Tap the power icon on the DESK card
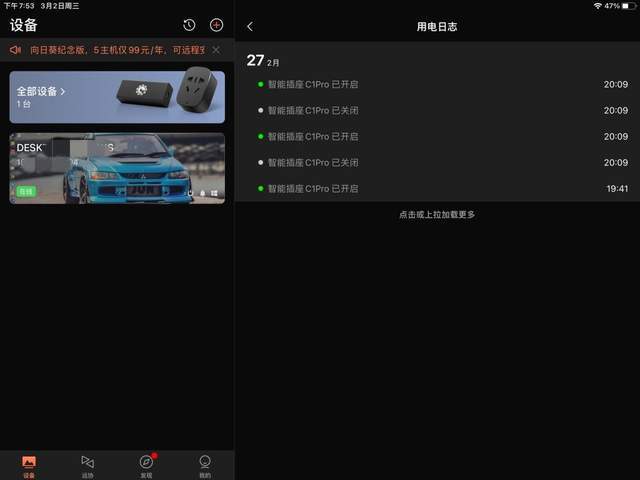The width and height of the screenshot is (640, 480). click(x=190, y=193)
